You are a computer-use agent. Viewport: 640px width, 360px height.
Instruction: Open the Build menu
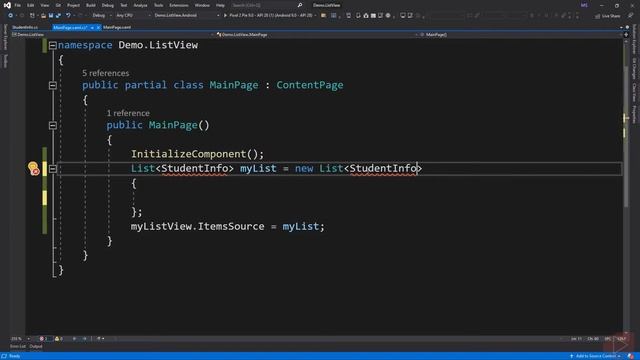[x=91, y=5]
